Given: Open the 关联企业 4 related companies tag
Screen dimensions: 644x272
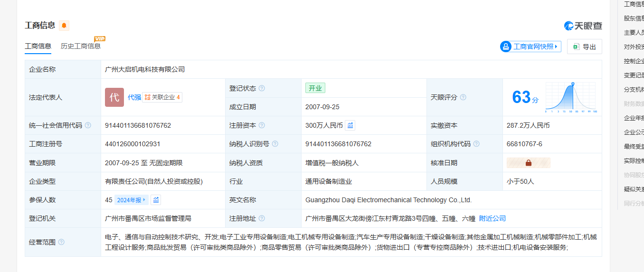Looking at the screenshot, I should coord(162,97).
